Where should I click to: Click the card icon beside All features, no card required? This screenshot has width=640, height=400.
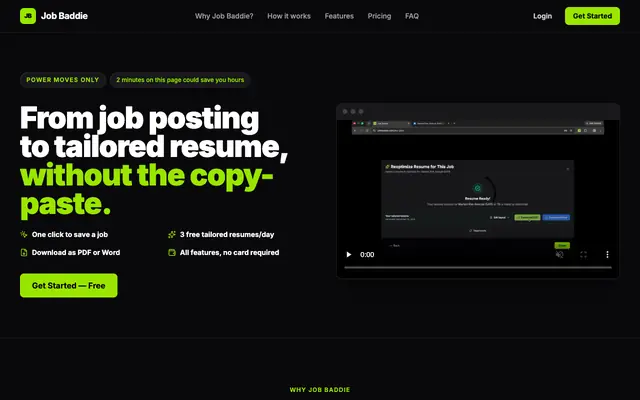172,252
